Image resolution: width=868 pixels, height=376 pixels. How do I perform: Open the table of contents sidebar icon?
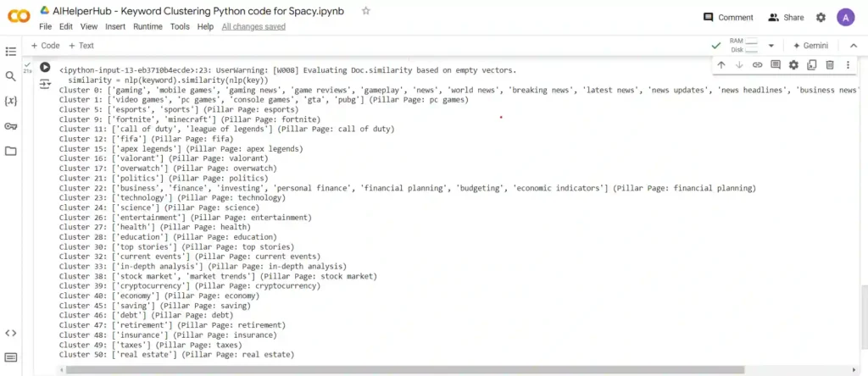pyautogui.click(x=10, y=52)
